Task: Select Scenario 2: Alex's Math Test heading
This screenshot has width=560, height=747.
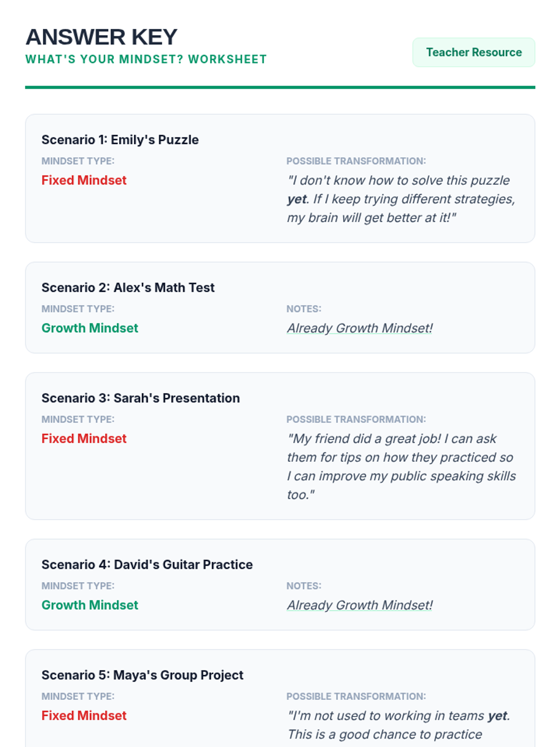Action: tap(128, 288)
